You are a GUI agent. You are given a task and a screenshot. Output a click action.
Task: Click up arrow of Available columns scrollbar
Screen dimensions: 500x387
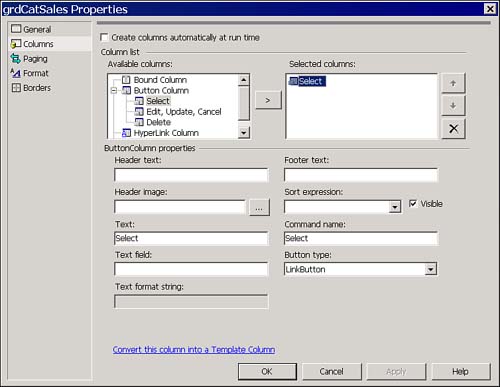244,80
